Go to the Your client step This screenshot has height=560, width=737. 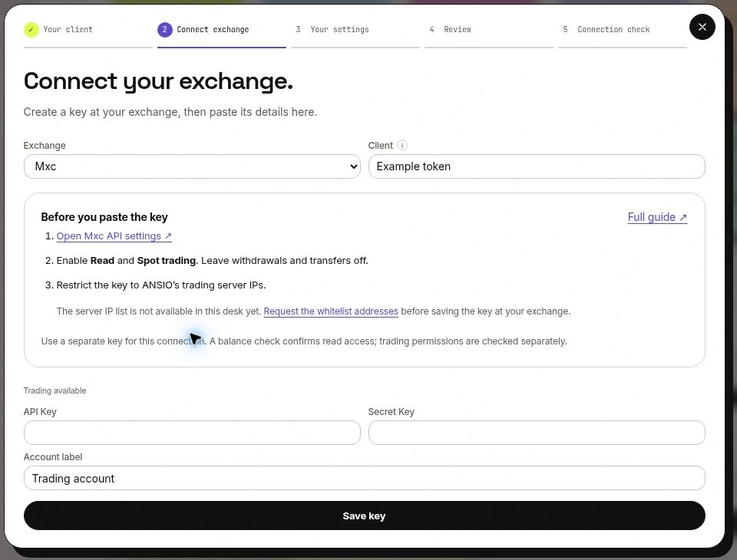coord(88,33)
